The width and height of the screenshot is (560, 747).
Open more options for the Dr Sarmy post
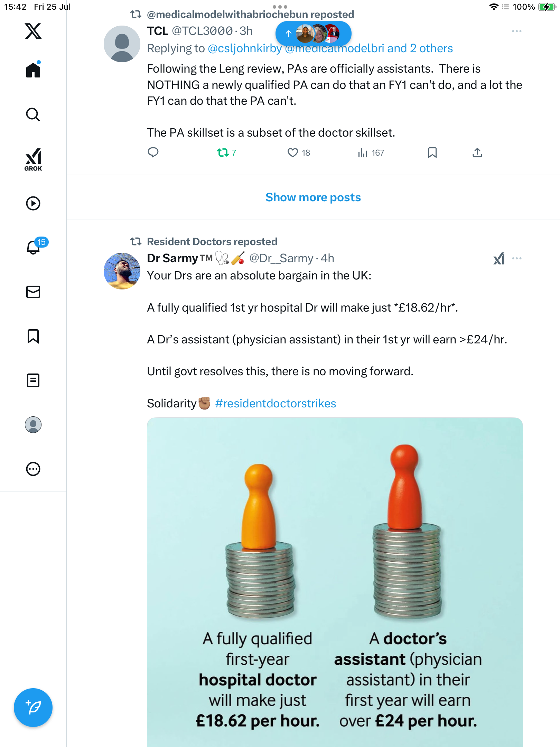coord(517,258)
